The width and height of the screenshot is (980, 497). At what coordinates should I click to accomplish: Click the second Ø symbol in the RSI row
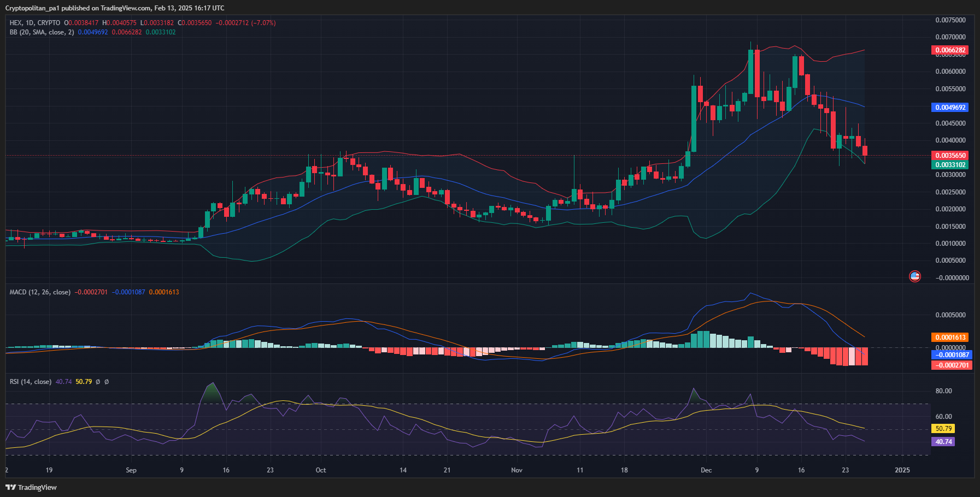pyautogui.click(x=106, y=382)
